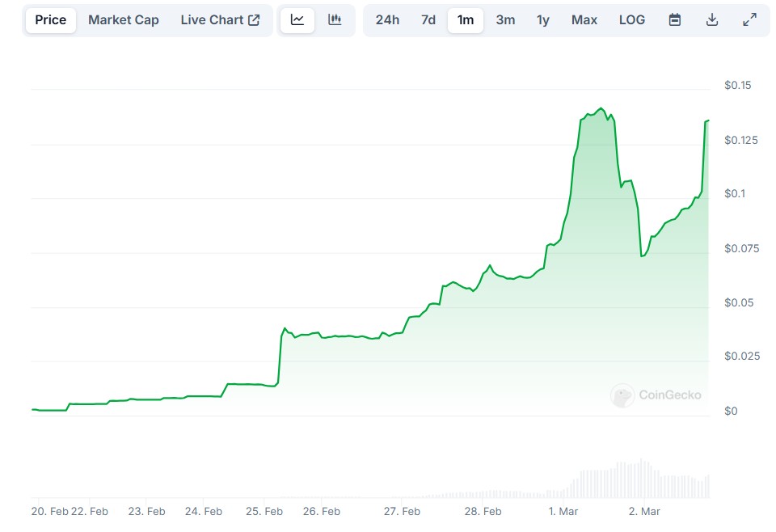Expand chart to fullscreen
776x532 pixels.
point(749,20)
